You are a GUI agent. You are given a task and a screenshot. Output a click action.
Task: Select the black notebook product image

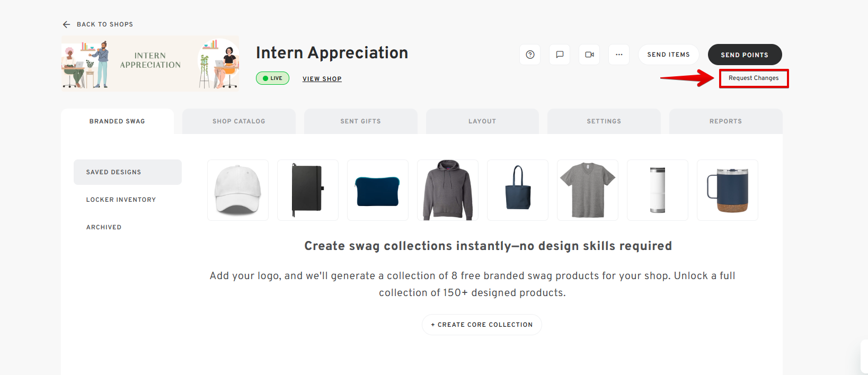[x=308, y=190]
